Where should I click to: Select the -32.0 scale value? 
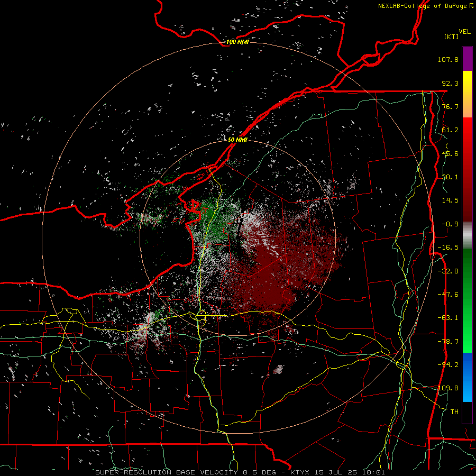tap(448, 271)
